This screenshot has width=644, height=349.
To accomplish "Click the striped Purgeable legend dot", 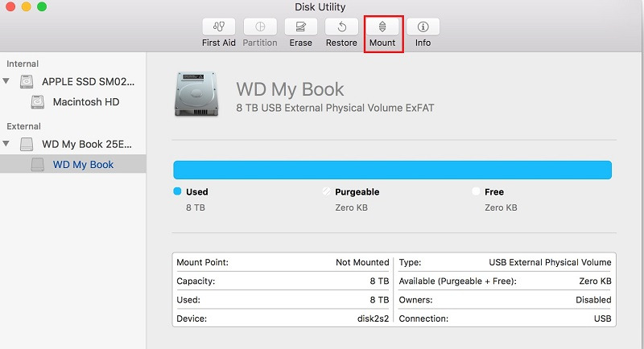I will click(326, 191).
